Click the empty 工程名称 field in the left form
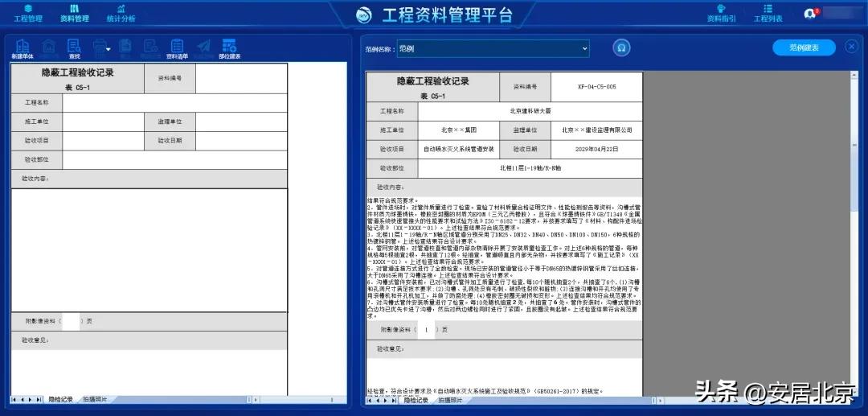 click(175, 103)
